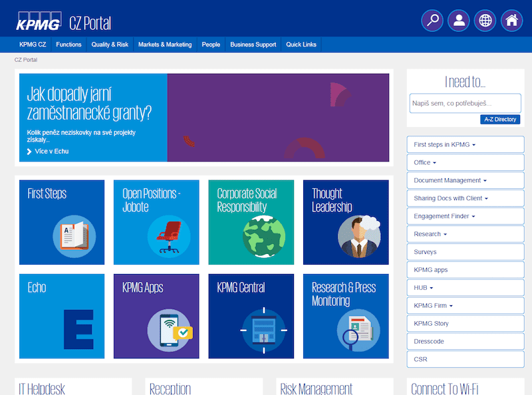
Task: Open the user profile icon
Action: pos(458,21)
